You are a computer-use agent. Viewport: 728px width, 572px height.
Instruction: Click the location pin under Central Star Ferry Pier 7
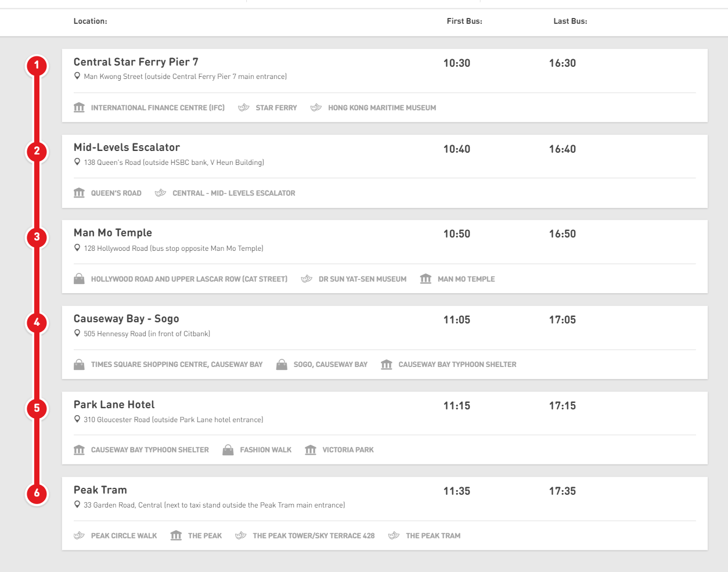pos(77,76)
